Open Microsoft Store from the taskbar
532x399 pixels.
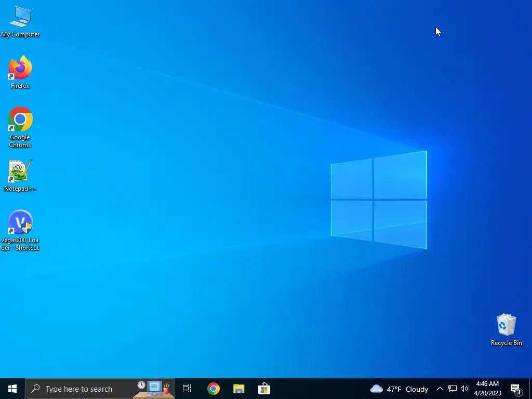pos(264,389)
